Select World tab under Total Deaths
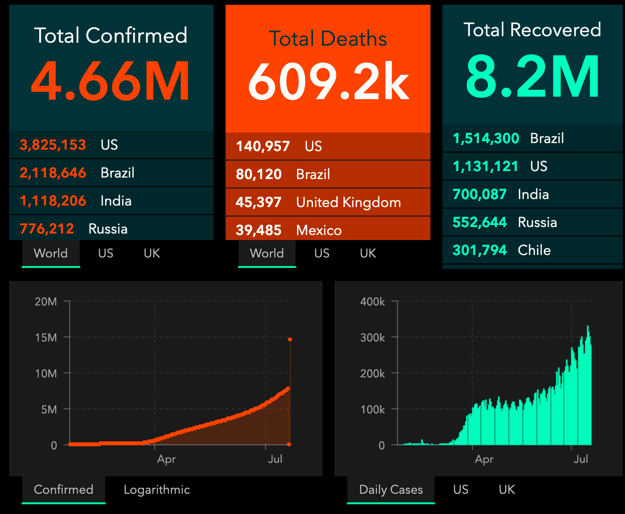The height and width of the screenshot is (514, 625). [267, 253]
